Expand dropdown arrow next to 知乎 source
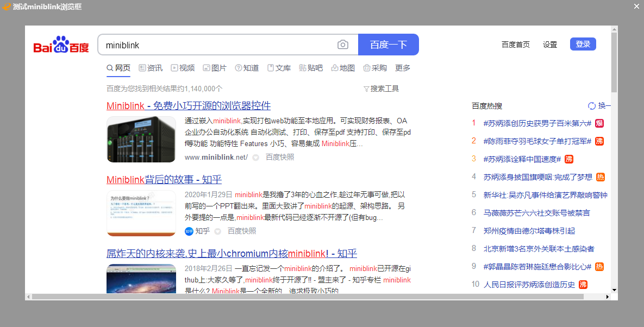The width and height of the screenshot is (644, 327). 218,231
